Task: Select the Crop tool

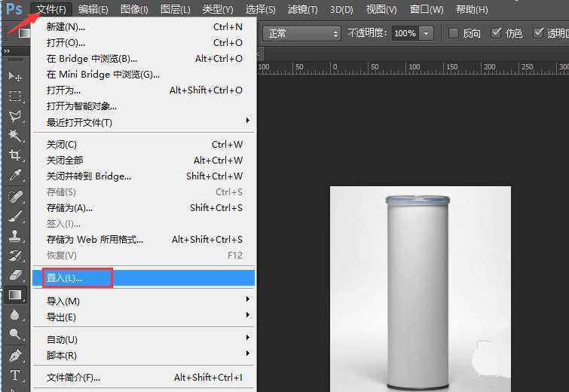Action: 14,155
